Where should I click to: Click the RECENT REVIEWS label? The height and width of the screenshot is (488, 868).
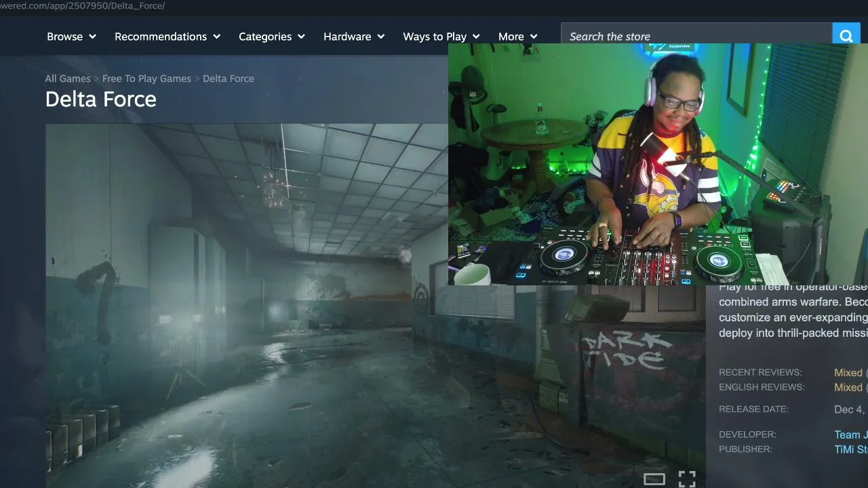(760, 373)
